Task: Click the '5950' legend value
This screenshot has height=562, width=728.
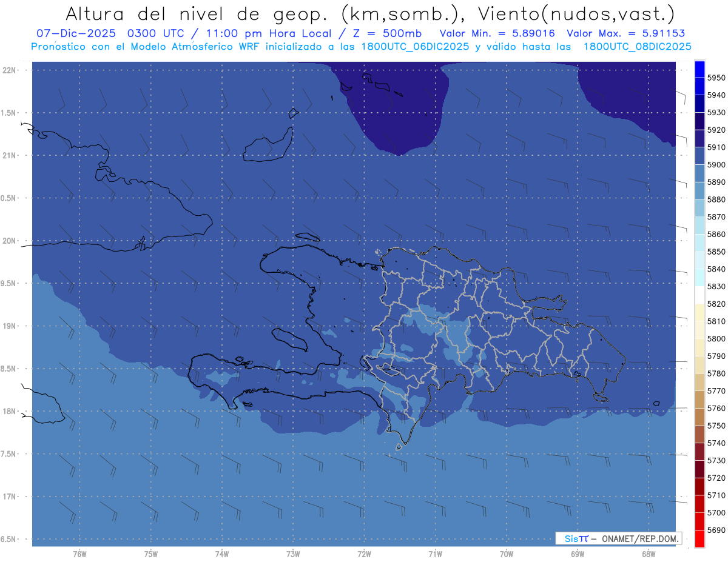Action: pyautogui.click(x=716, y=78)
